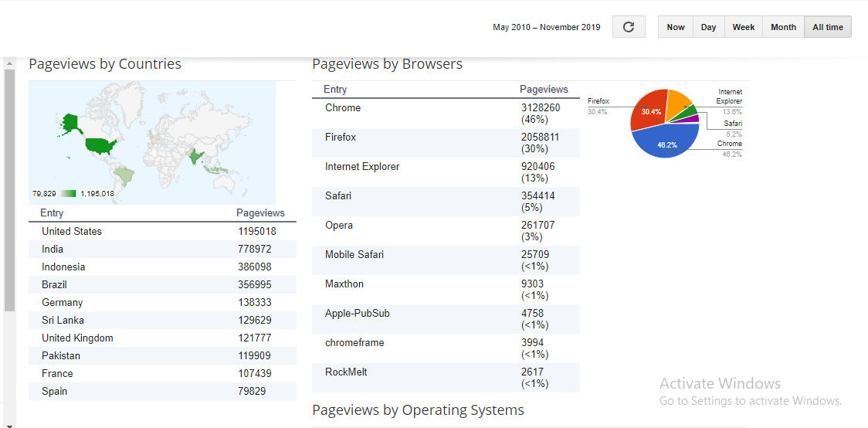Image resolution: width=868 pixels, height=428 pixels.
Task: Select the Internet Explorer browser row
Action: [446, 172]
